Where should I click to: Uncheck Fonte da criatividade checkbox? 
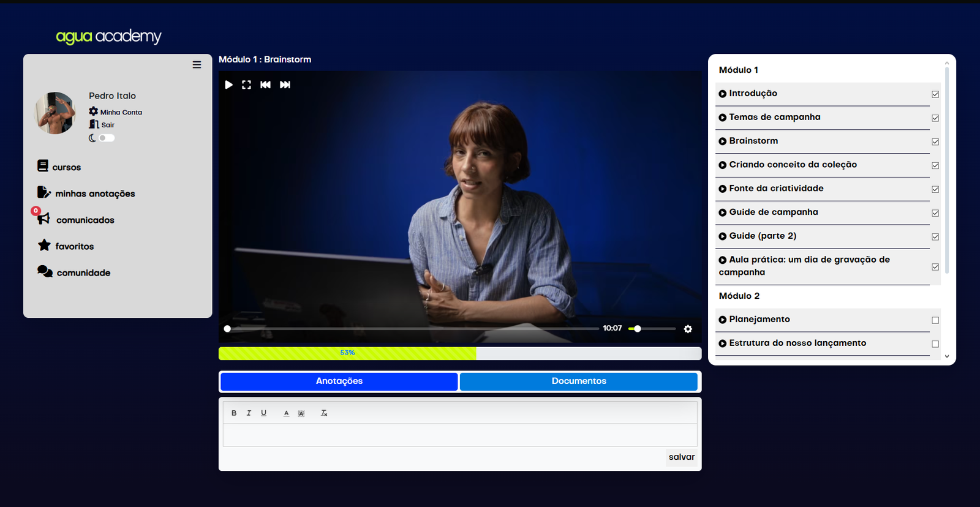click(935, 190)
